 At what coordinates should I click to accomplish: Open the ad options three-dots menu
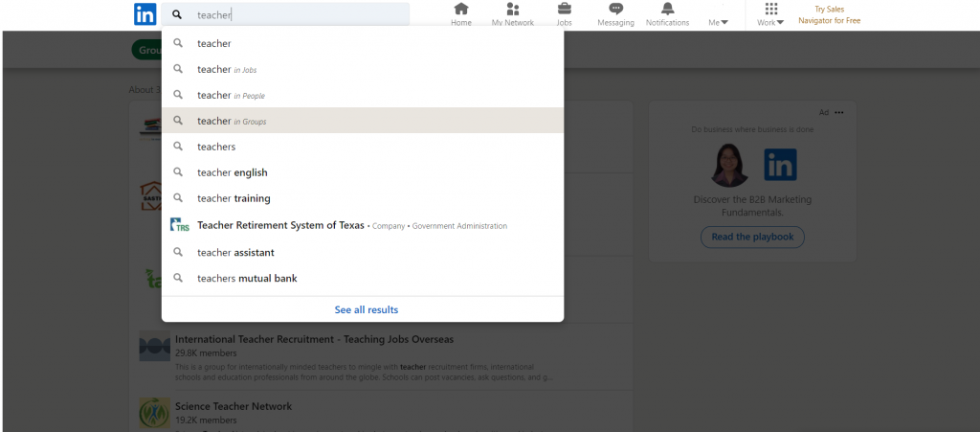click(838, 112)
